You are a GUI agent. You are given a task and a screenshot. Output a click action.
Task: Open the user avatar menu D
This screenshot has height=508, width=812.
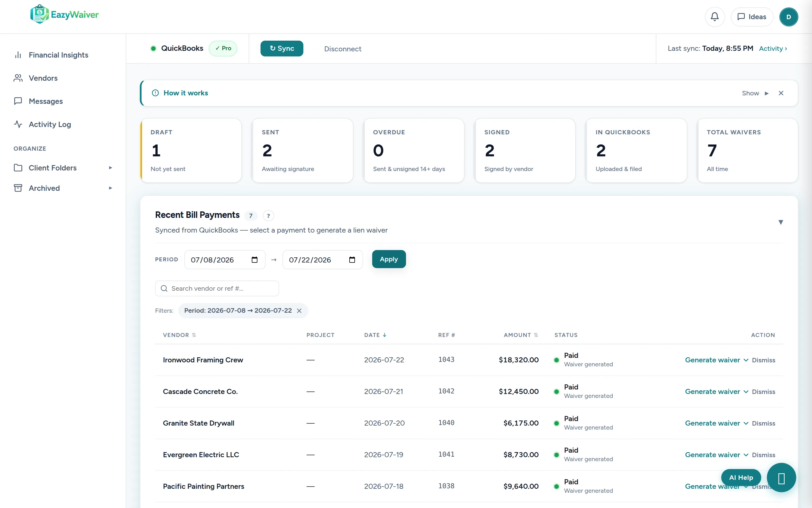click(x=789, y=17)
